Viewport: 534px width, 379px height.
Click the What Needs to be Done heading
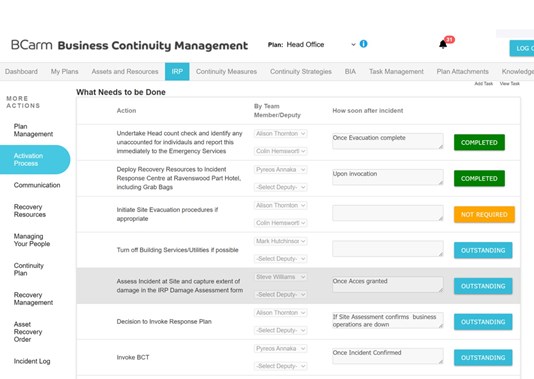coord(121,92)
